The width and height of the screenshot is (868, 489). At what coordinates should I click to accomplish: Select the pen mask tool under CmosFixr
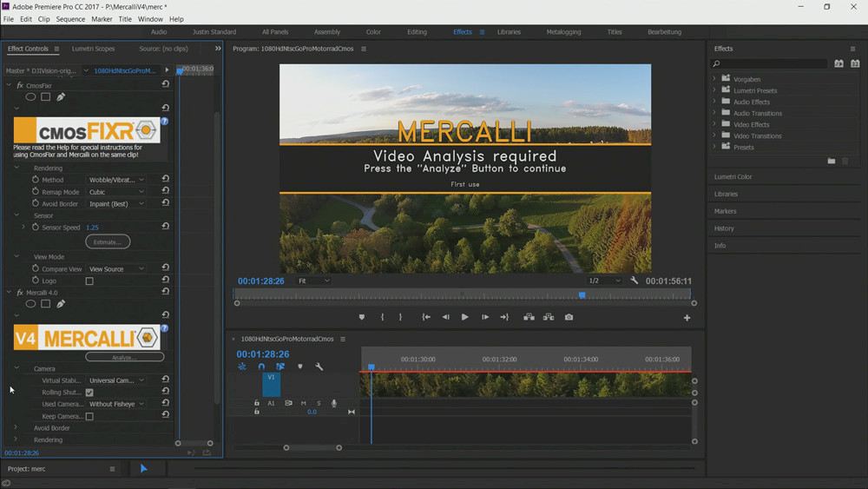click(x=61, y=97)
